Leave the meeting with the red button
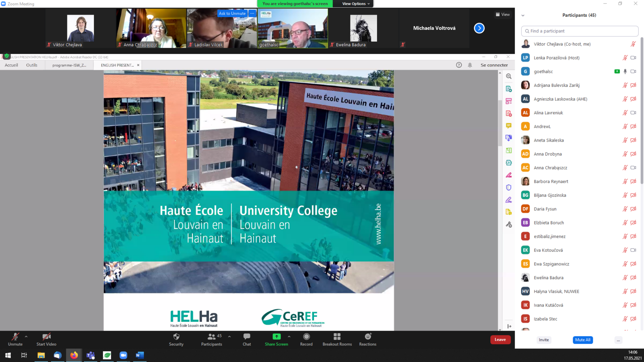 [500, 339]
